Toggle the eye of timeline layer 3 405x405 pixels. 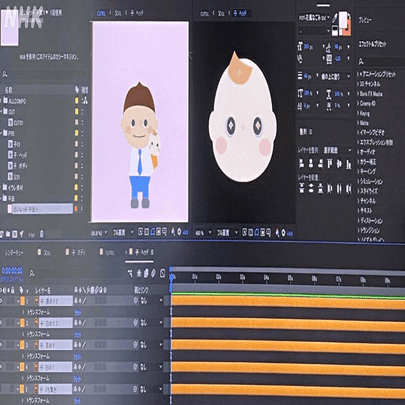(x=2, y=345)
